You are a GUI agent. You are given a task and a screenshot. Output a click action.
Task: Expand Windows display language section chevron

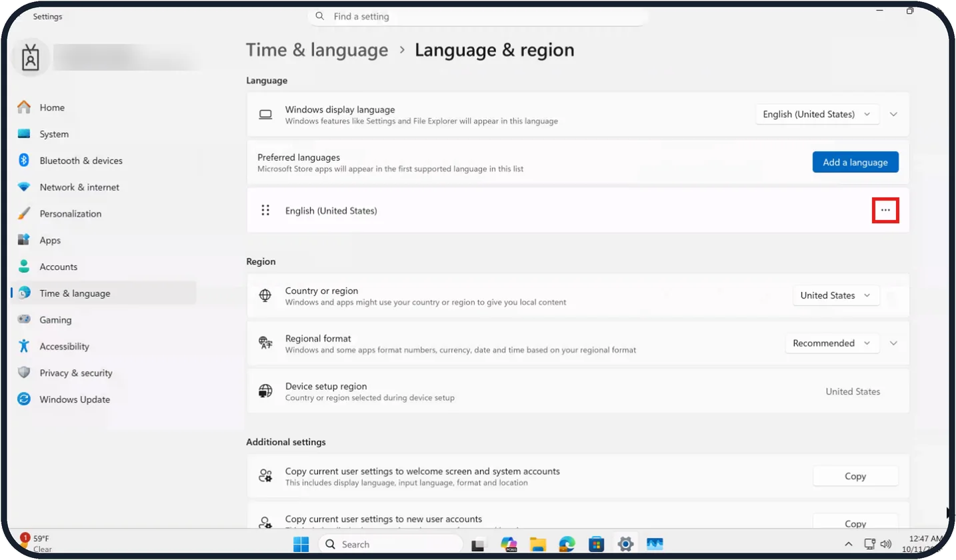click(894, 115)
